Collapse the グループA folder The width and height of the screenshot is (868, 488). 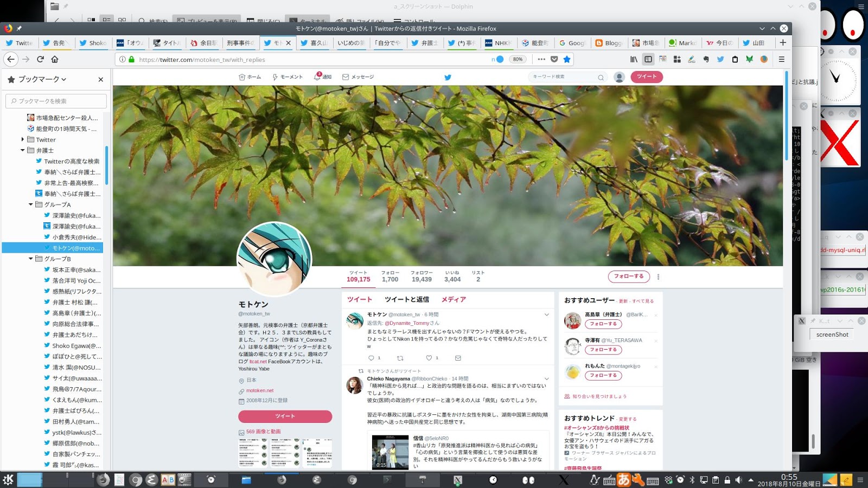click(30, 204)
